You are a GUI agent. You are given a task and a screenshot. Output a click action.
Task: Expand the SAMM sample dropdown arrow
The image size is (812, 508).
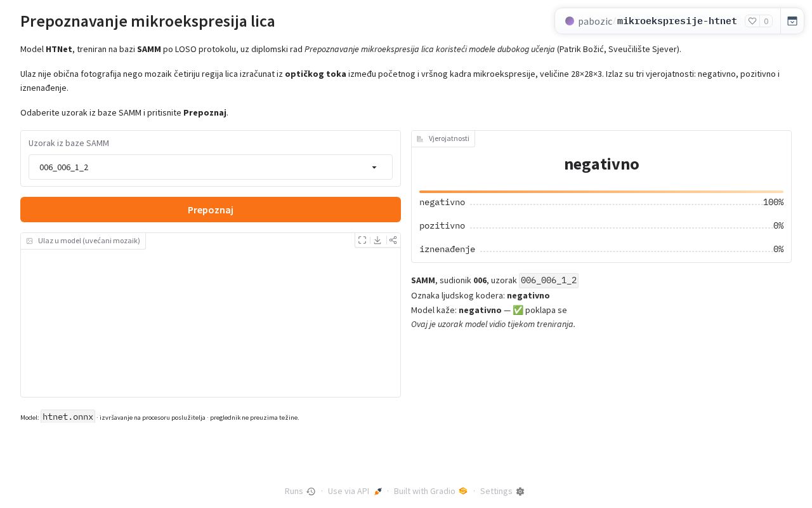[x=374, y=168]
